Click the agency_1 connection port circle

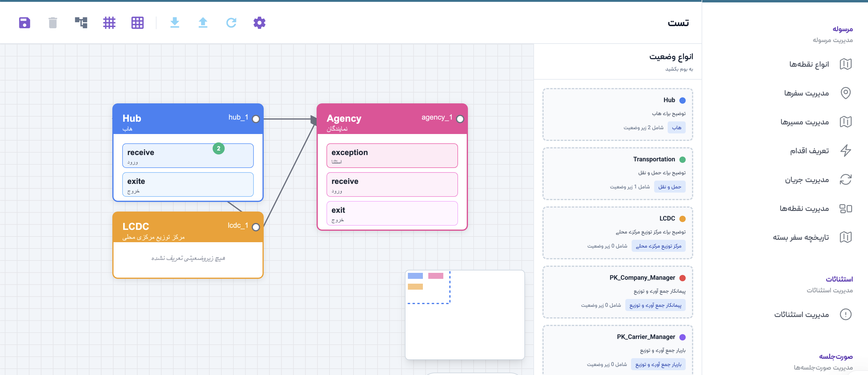coord(460,119)
